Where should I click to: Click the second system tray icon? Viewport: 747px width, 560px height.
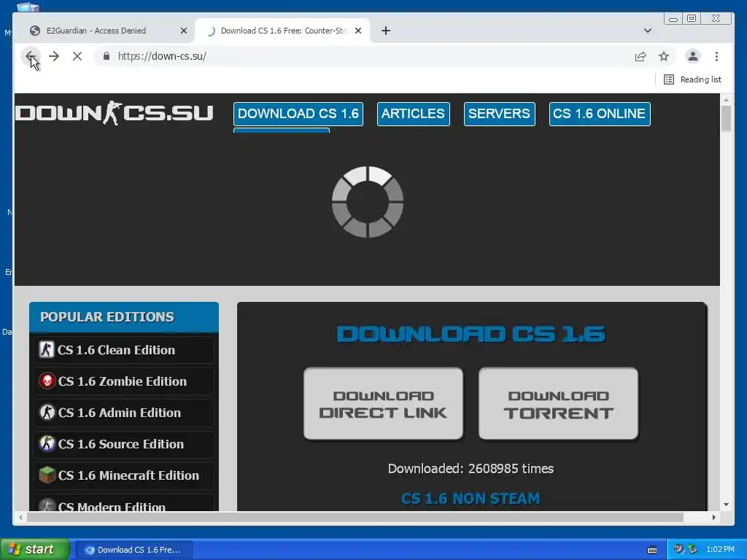(692, 549)
